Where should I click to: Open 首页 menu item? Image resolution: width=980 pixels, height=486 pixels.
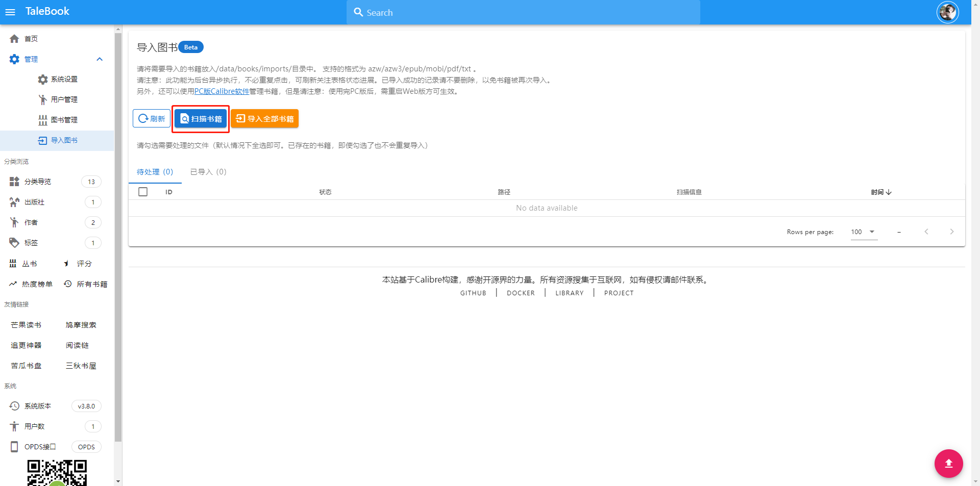pos(57,39)
